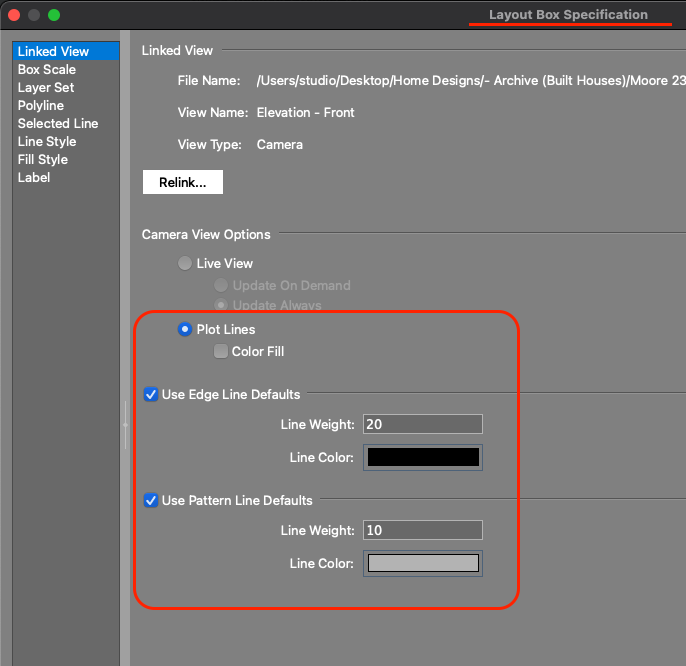
Task: Click the edge Line Weight field showing 20
Action: click(x=422, y=424)
